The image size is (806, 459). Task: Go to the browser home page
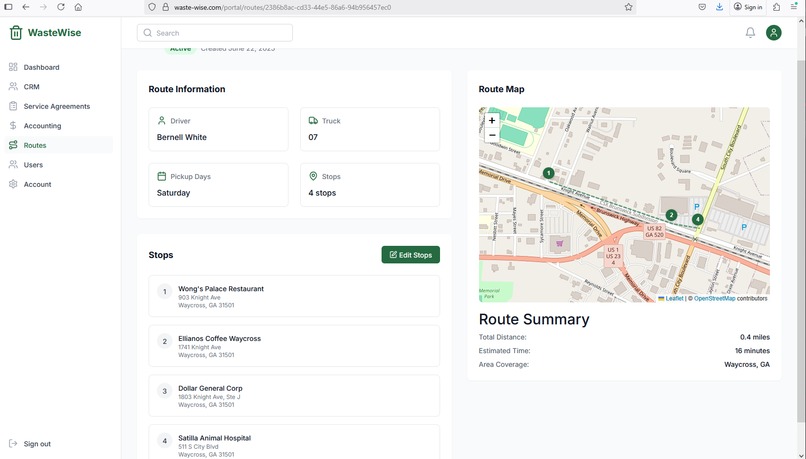tap(78, 7)
